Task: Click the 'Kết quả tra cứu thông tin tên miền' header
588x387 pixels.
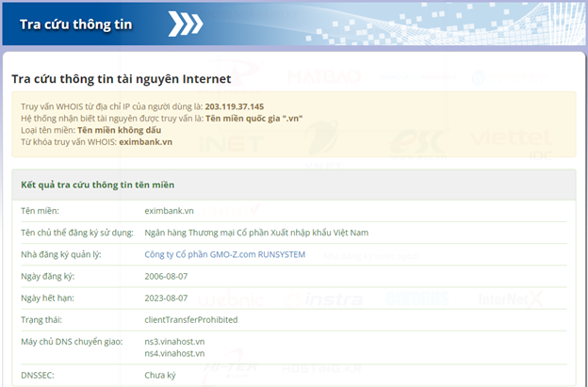Action: (97, 185)
